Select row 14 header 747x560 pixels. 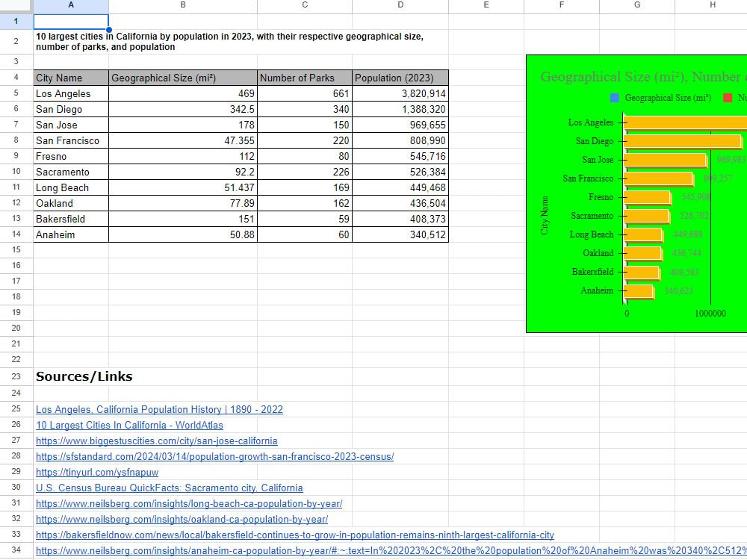(x=16, y=234)
